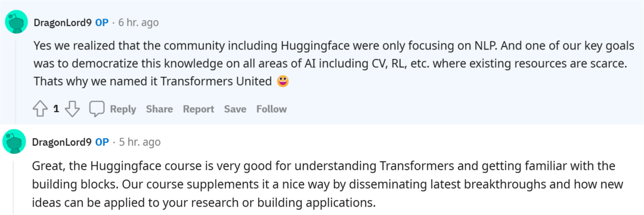Screen dimensions: 644x215
Task: Click the OP badge on the 5 hr. comment
Action: (102, 142)
